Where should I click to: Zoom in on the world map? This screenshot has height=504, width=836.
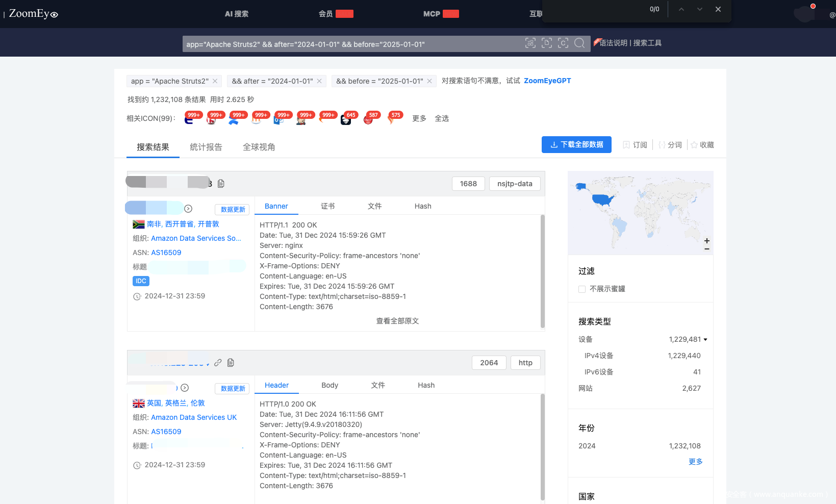coord(707,241)
